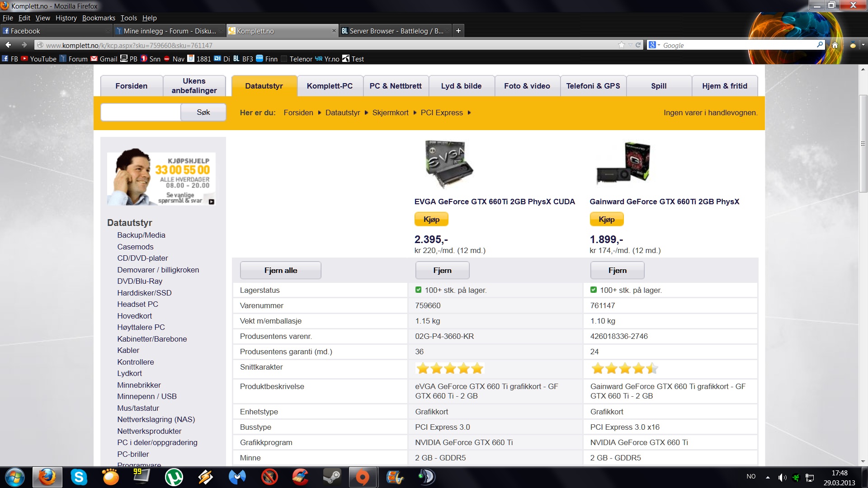Click the site search input field
868x488 pixels.
point(141,112)
